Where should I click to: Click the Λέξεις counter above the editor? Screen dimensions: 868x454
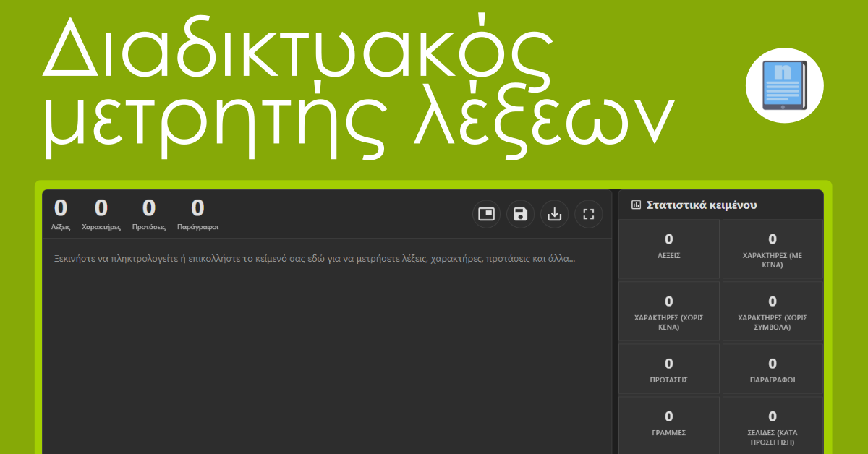coord(61,215)
